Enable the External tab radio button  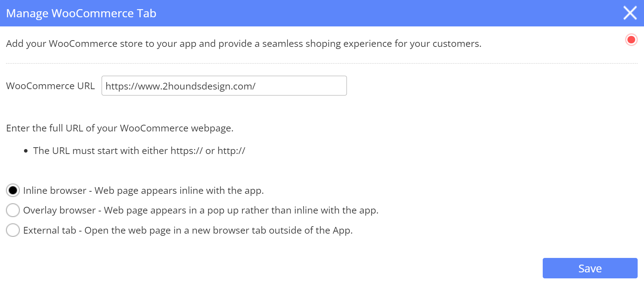click(13, 230)
